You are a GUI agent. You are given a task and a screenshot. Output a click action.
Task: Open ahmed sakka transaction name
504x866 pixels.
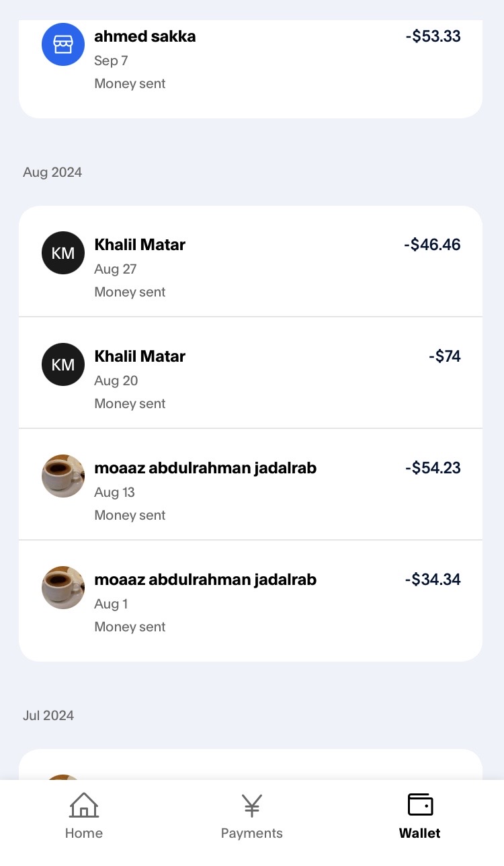coord(145,36)
